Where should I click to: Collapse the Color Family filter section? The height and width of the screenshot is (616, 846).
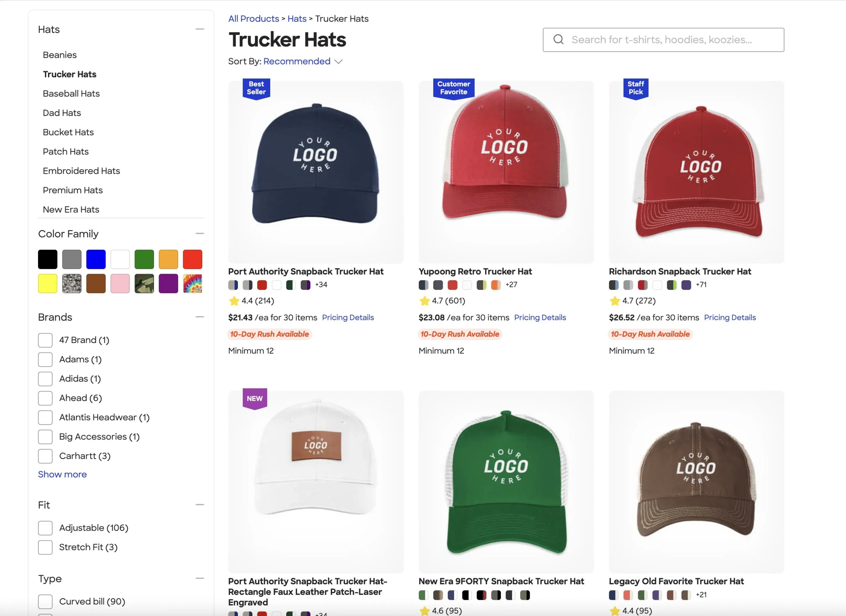pyautogui.click(x=200, y=234)
